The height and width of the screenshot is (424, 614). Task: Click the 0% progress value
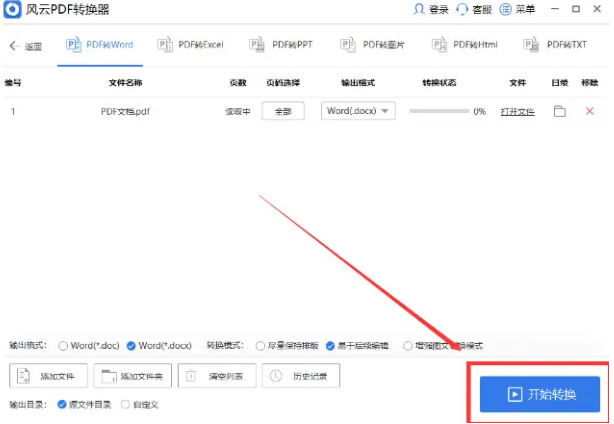pos(480,112)
